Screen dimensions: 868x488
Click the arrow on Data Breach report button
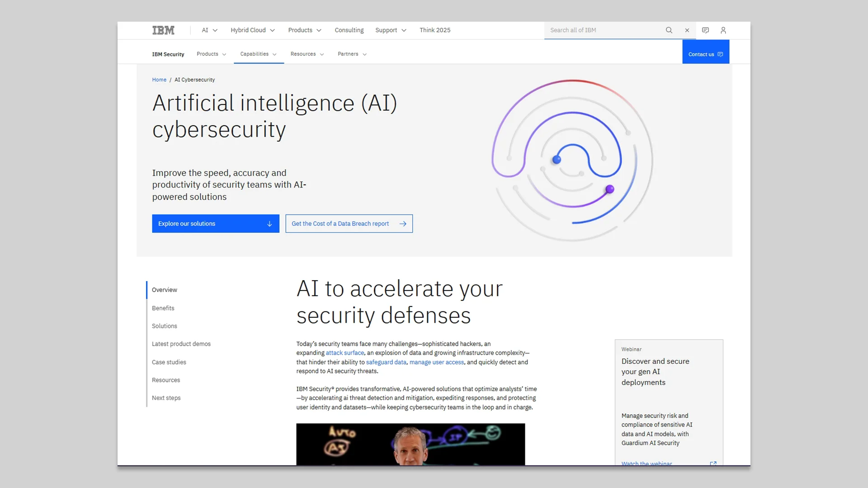click(x=403, y=223)
